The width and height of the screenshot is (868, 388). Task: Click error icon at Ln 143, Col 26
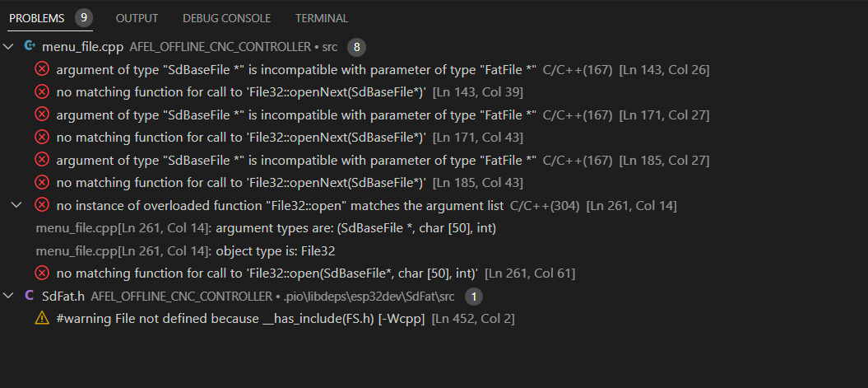point(41,69)
